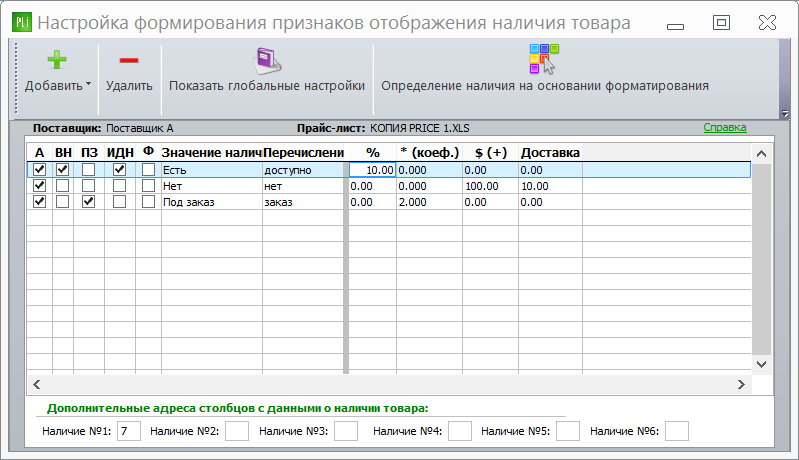Click the 10.00 percent field in the Есть row

tap(372, 170)
